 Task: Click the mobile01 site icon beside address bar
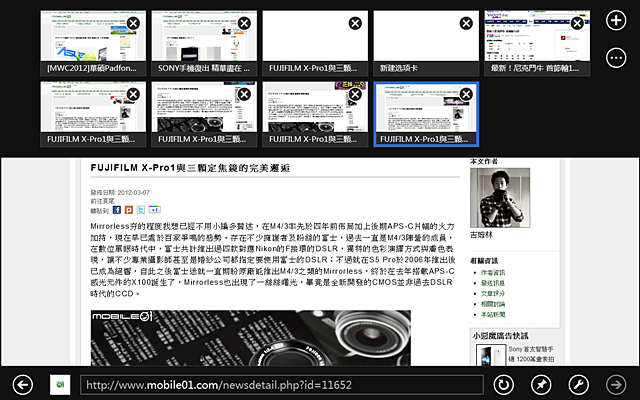point(60,384)
